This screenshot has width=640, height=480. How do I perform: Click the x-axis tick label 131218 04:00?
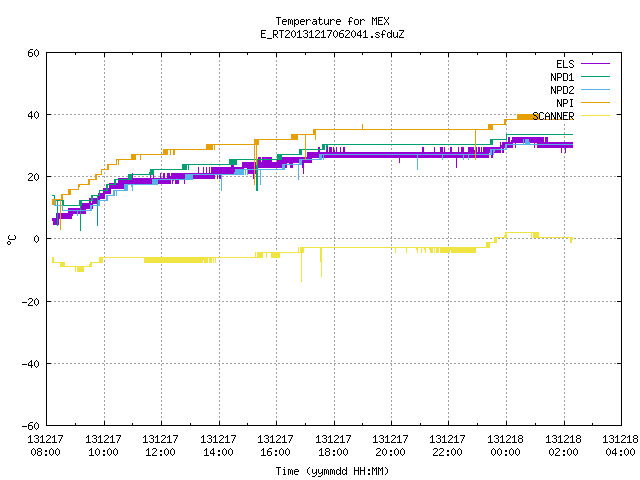pyautogui.click(x=621, y=446)
